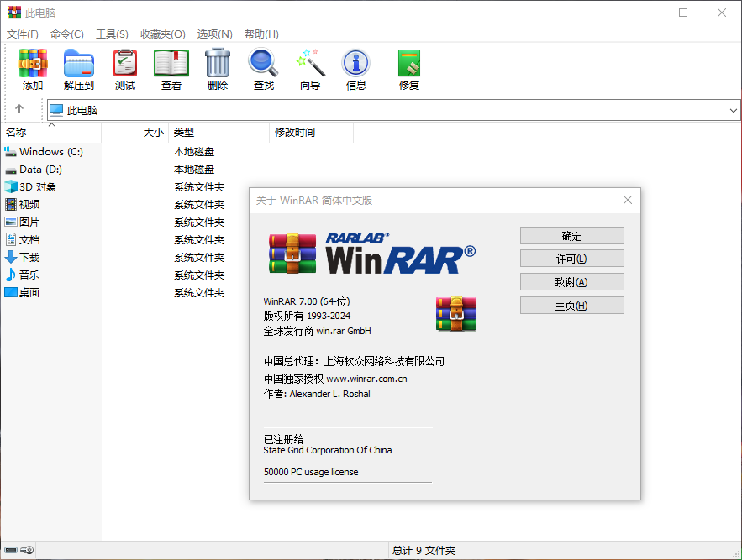Click the 系统文件夹 type cell for 文档
Image resolution: width=742 pixels, height=560 pixels.
tap(199, 240)
